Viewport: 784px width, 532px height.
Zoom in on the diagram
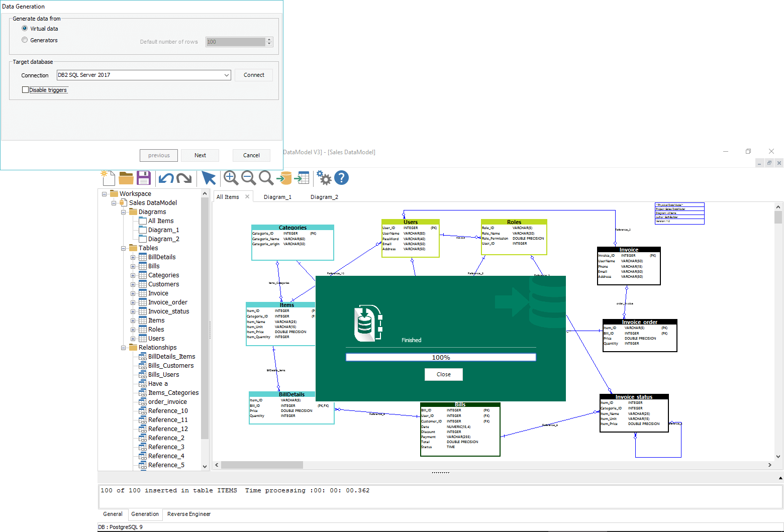point(231,177)
